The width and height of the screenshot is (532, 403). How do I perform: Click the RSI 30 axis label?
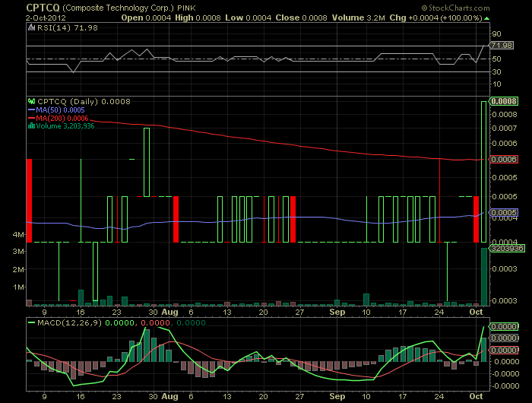point(497,71)
